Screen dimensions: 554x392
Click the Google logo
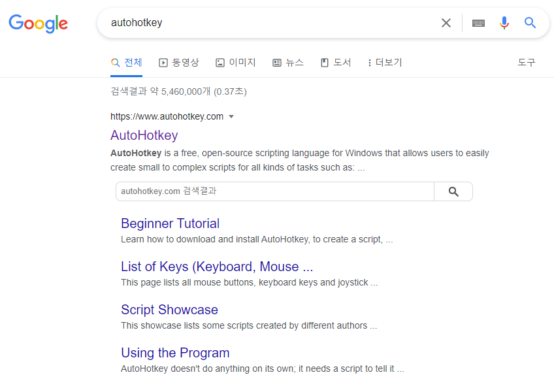tap(38, 24)
